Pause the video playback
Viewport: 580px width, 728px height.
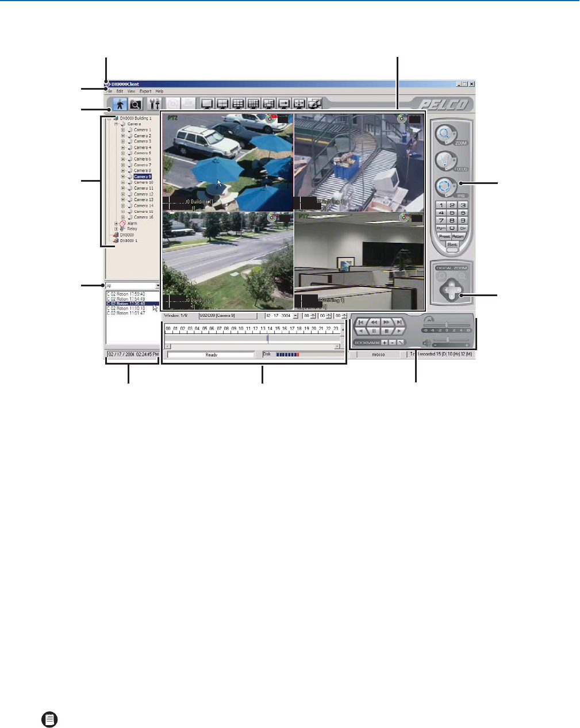374,331
